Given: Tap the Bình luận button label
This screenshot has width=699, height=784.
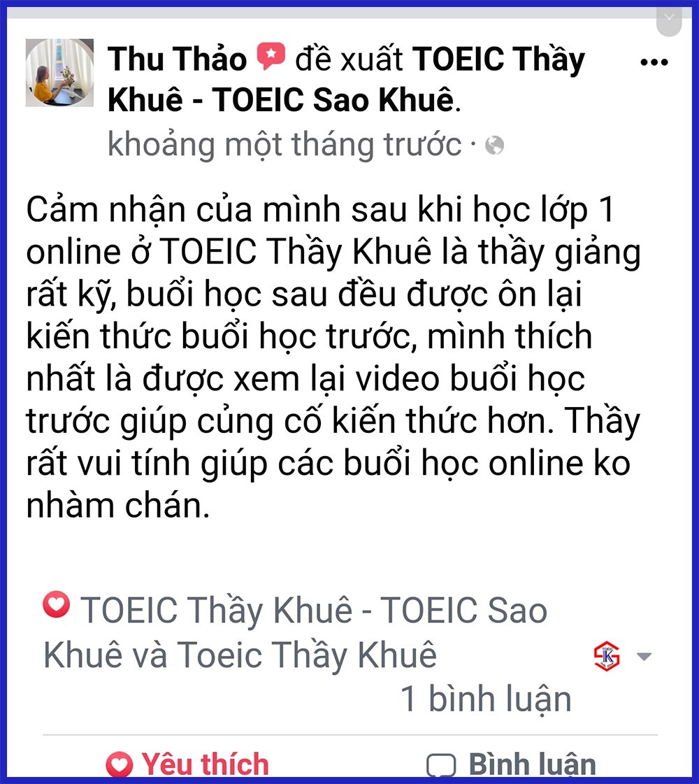Looking at the screenshot, I should (532, 764).
